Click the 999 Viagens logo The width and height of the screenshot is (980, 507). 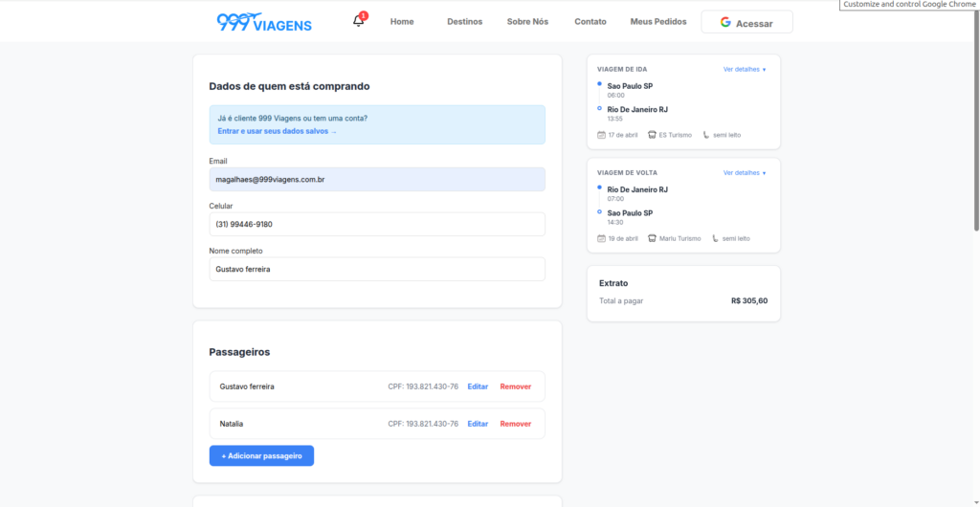coord(264,22)
